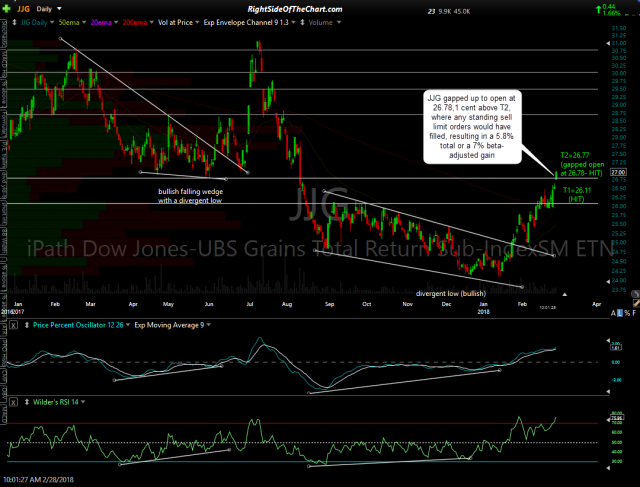Click the 1.61 PPO value tag
640x487 pixels.
[x=616, y=347]
